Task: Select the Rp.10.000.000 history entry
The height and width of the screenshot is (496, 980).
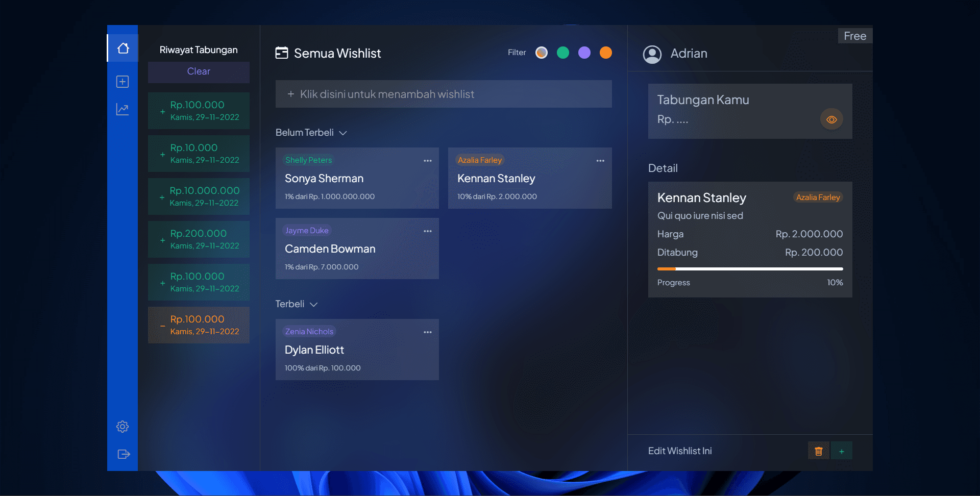Action: click(x=199, y=196)
